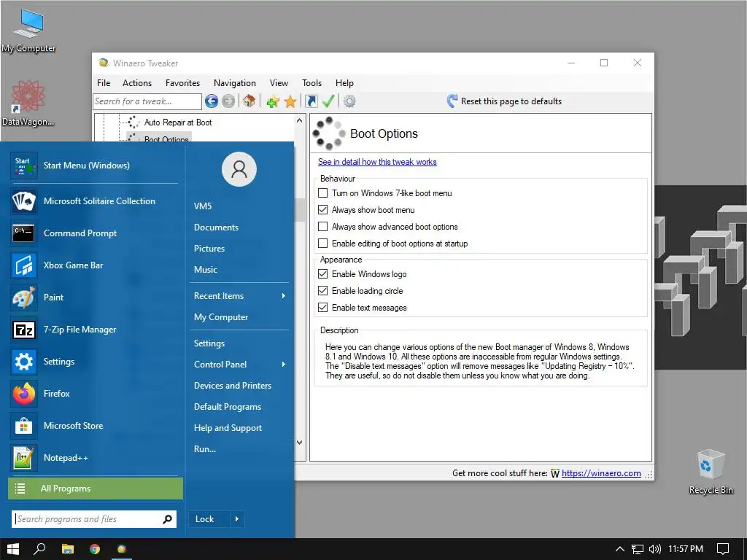Click Search programs and files box
747x560 pixels.
point(94,519)
